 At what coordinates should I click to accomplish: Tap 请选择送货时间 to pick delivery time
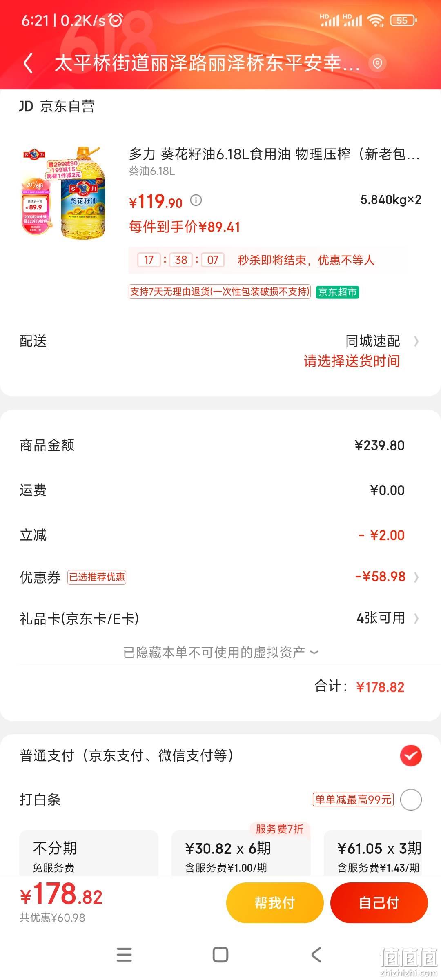[x=352, y=361]
